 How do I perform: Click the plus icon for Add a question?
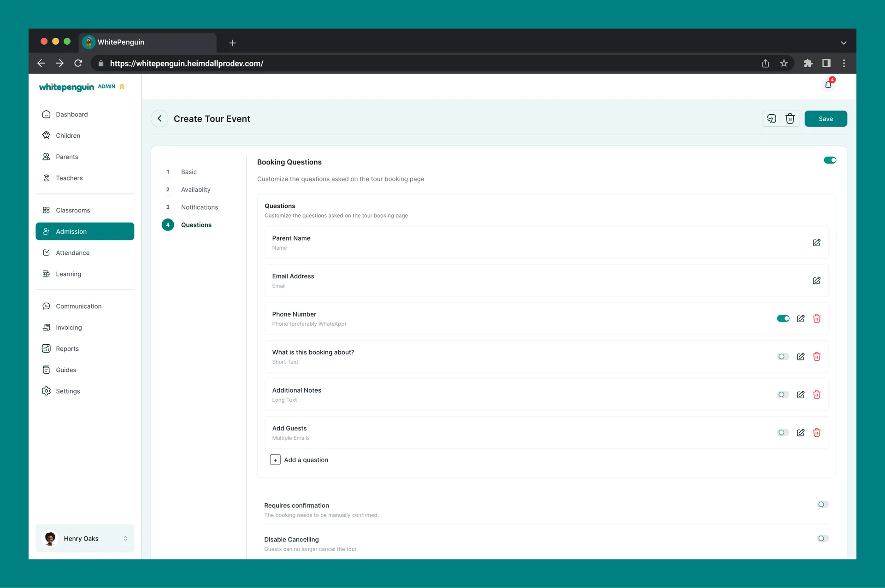point(275,460)
